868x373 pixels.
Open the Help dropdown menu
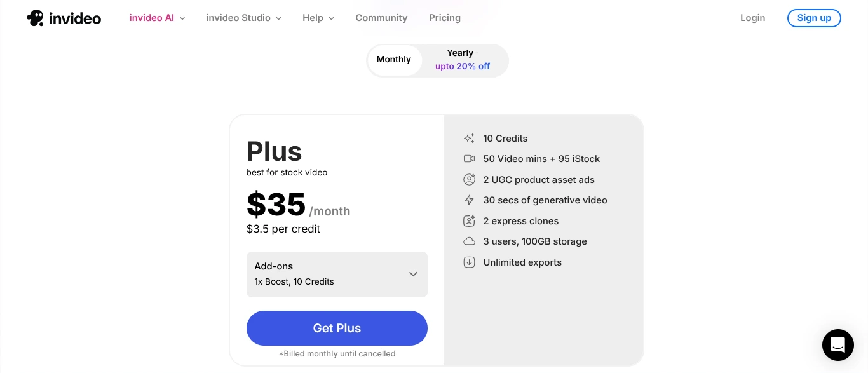coord(318,18)
